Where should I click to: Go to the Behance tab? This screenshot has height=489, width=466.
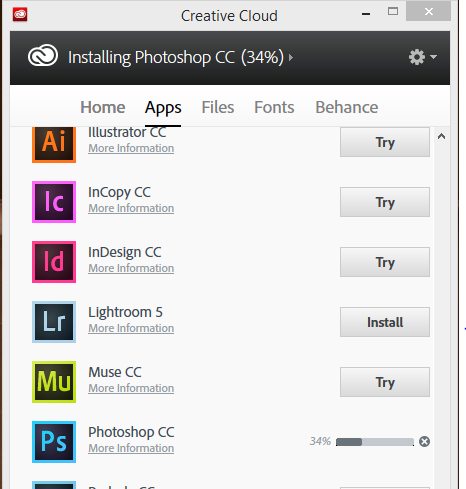347,107
